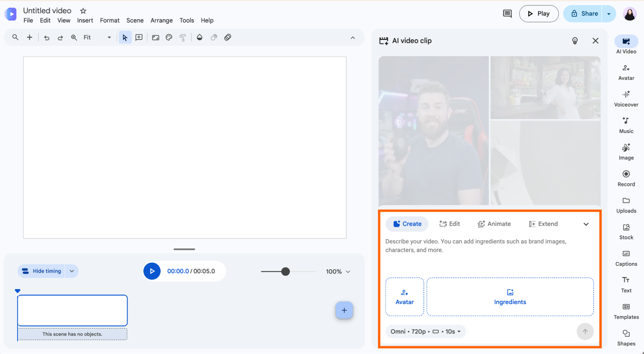
Task: Select the Edit tab in AI panel
Action: coord(450,224)
